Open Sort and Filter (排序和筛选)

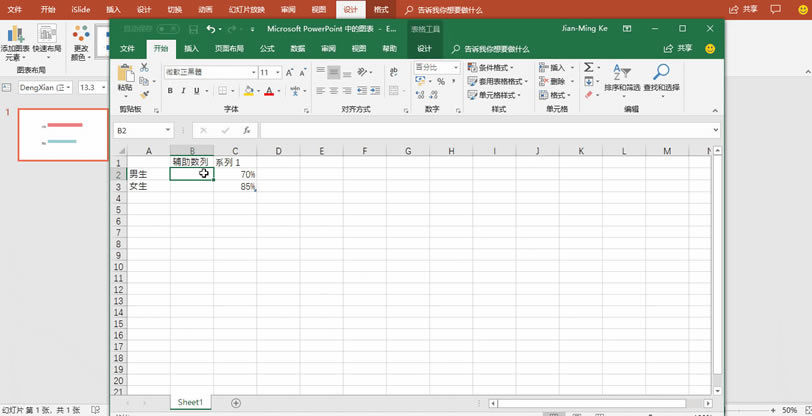621,78
